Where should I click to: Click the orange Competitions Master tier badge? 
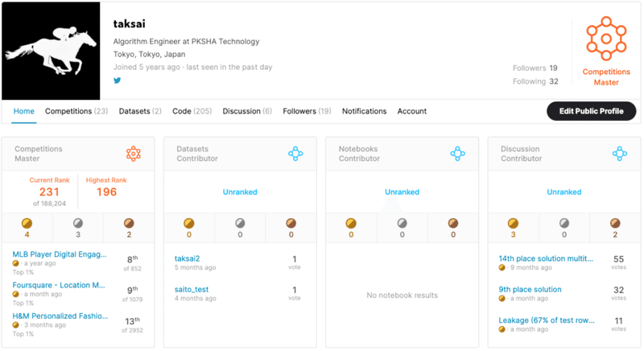pos(606,39)
